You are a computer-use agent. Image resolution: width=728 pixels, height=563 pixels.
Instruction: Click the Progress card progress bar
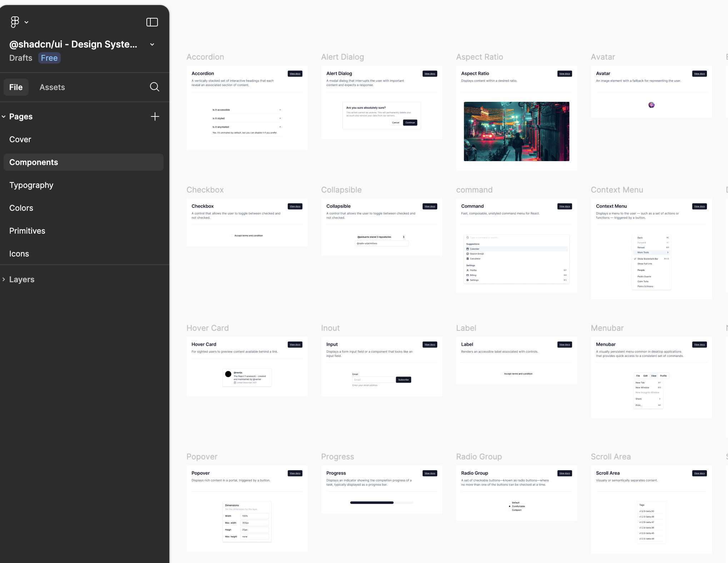(381, 503)
